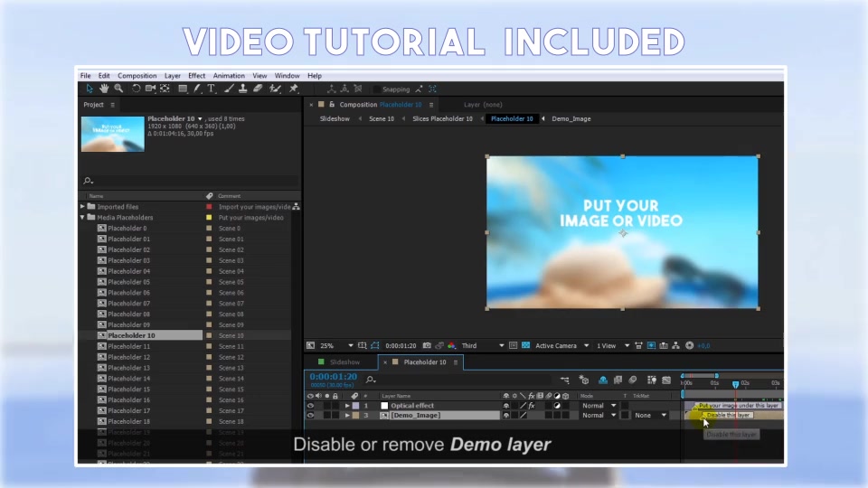
Task: Hide the Optical effect layer
Action: [x=310, y=406]
